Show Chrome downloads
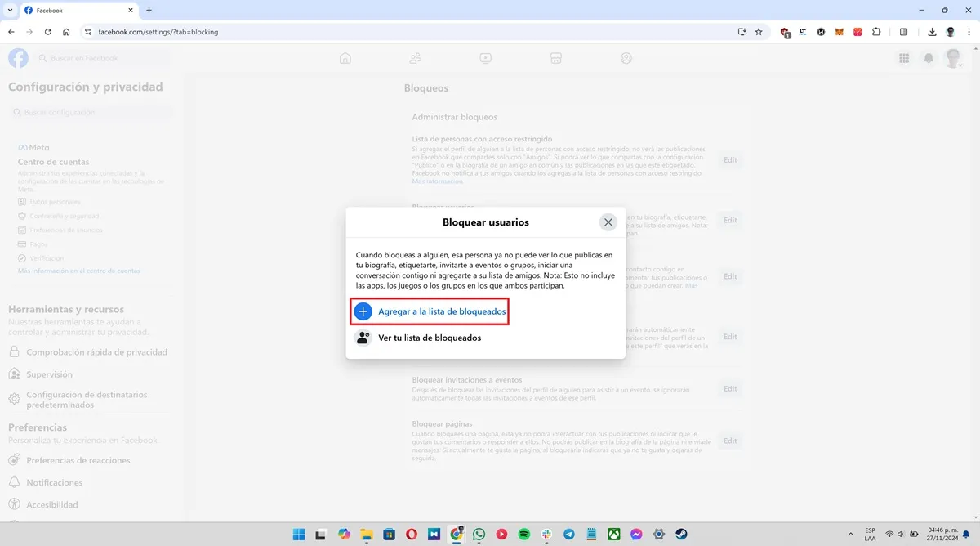980x546 pixels. click(933, 32)
